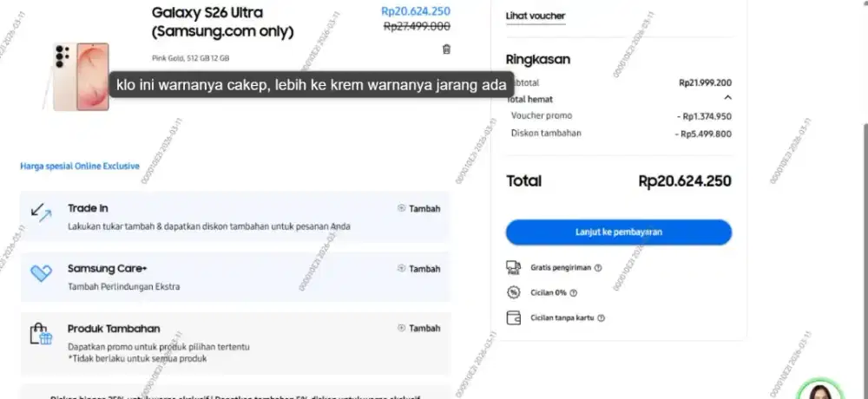Click the Tidak berlaku untuk semua produk note
Image resolution: width=868 pixels, height=399 pixels.
pyautogui.click(x=137, y=358)
